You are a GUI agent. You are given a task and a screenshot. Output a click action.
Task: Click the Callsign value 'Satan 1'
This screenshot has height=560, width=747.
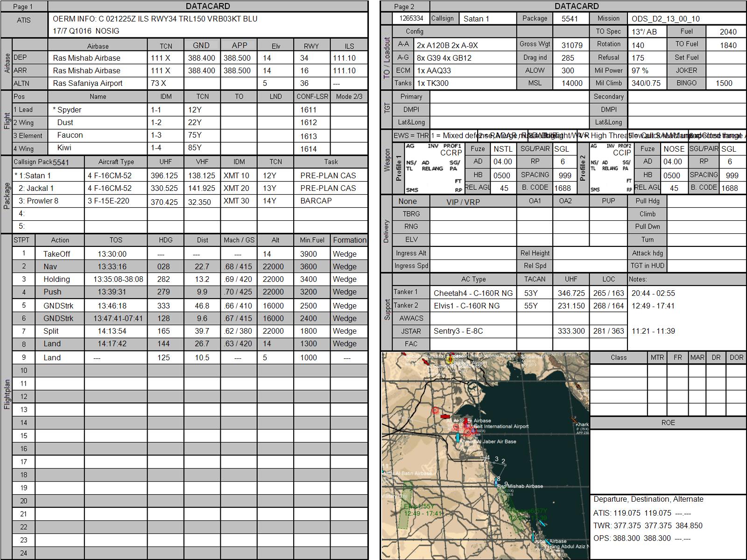coord(476,19)
